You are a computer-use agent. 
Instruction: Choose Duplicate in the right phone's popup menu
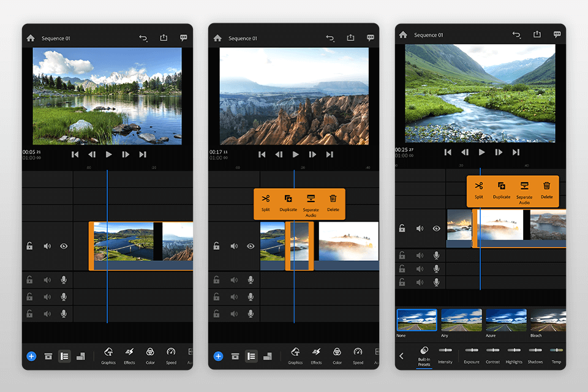(502, 190)
